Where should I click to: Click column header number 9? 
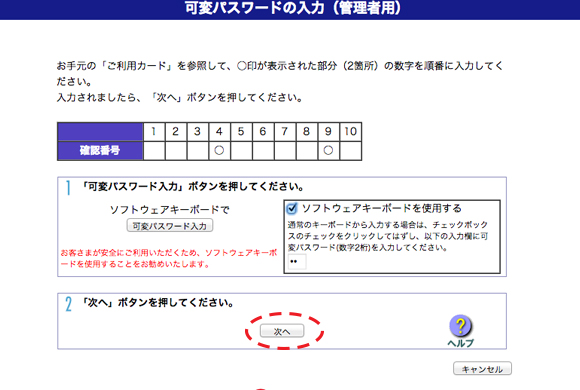click(328, 131)
